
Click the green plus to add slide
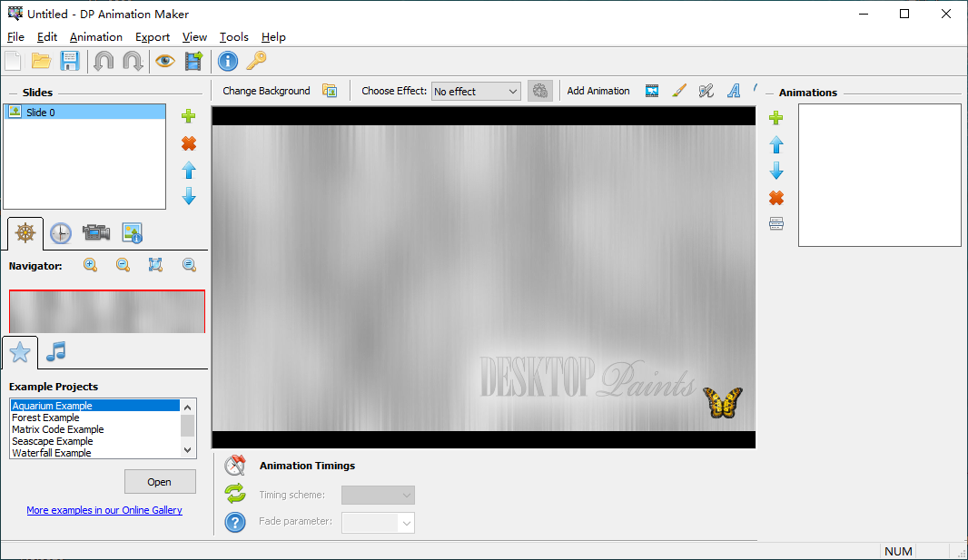[189, 116]
